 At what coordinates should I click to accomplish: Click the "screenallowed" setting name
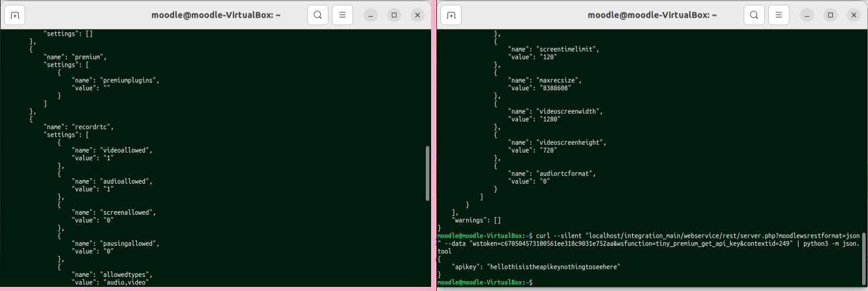[x=128, y=212]
